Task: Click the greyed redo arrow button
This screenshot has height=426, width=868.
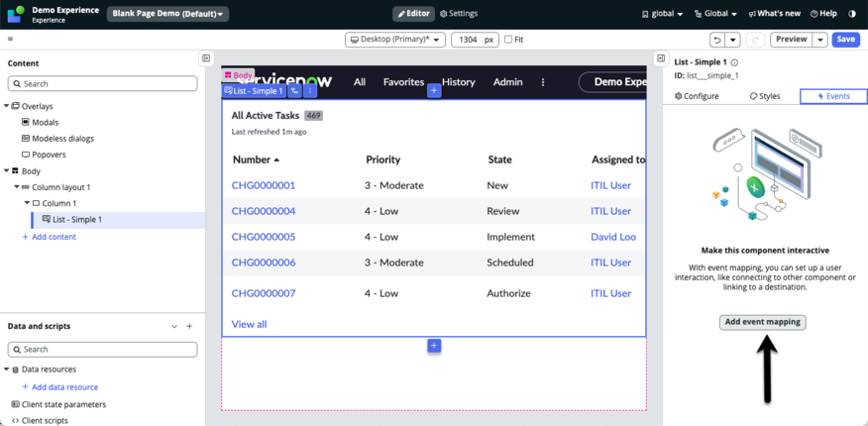Action: [x=755, y=40]
